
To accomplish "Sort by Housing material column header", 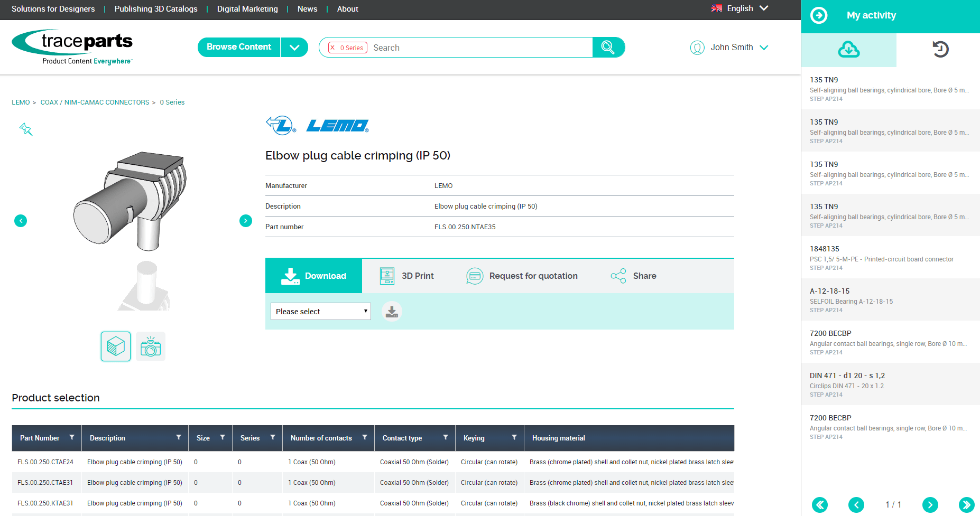I will click(x=559, y=438).
